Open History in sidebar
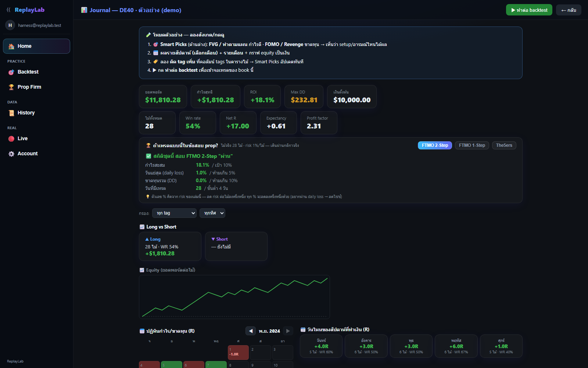This screenshot has width=588, height=368. click(36, 113)
